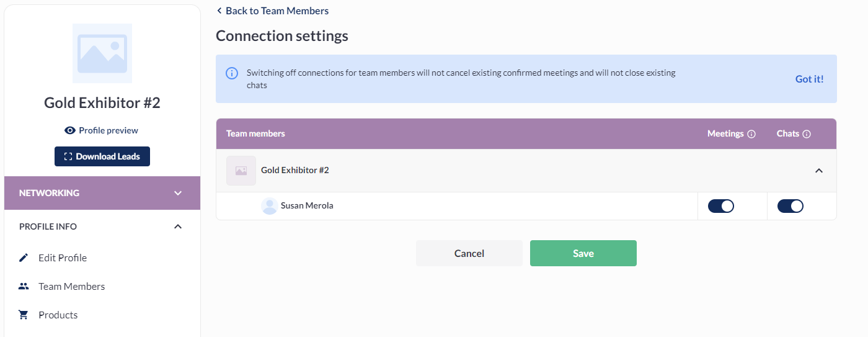
Task: Click the green Save button
Action: [x=583, y=253]
